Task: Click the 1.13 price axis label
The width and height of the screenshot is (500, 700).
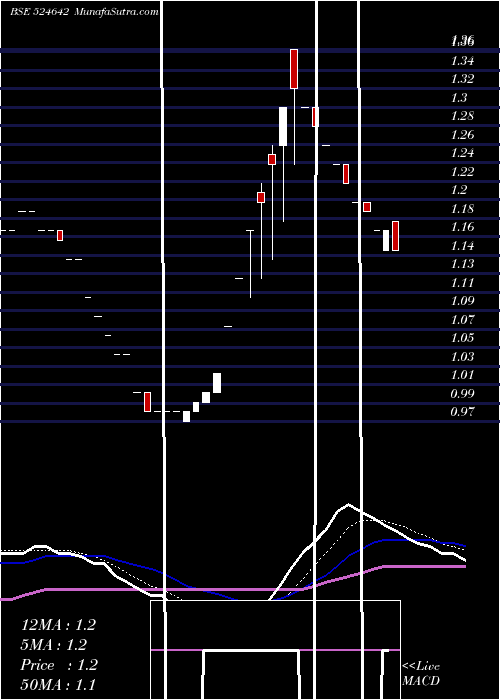Action: point(462,264)
